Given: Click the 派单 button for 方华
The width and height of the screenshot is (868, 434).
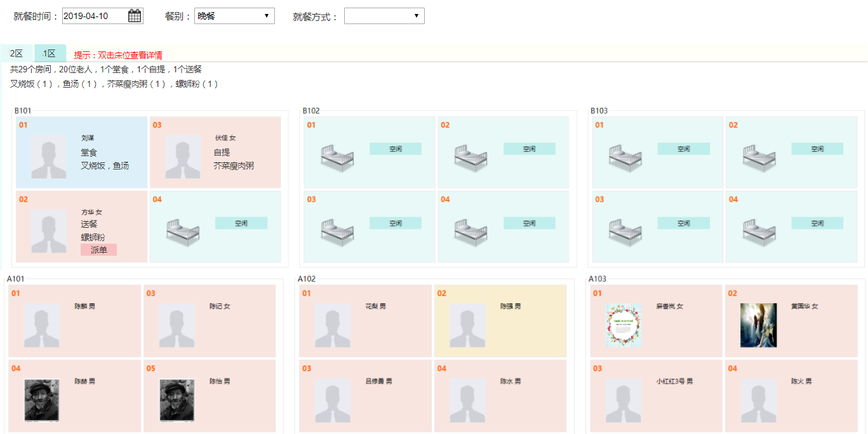Looking at the screenshot, I should [x=98, y=250].
